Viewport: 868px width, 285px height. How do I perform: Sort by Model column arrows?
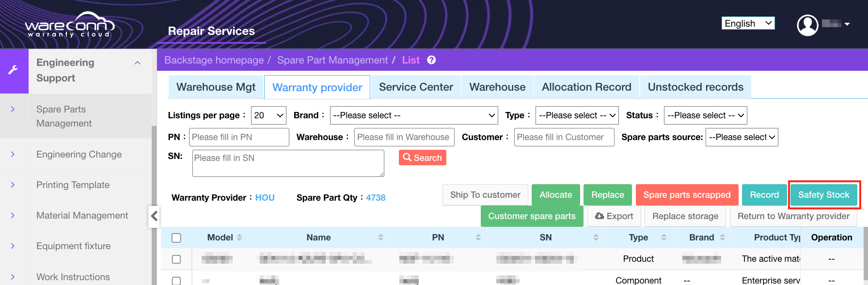coord(239,237)
